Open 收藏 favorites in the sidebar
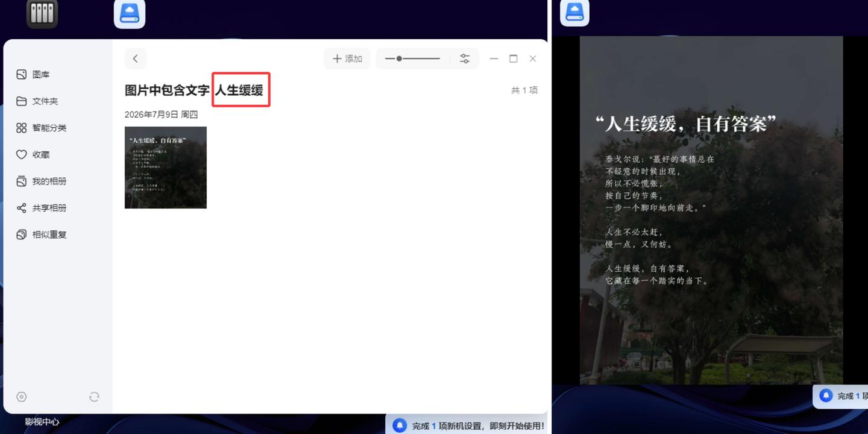 [x=33, y=154]
